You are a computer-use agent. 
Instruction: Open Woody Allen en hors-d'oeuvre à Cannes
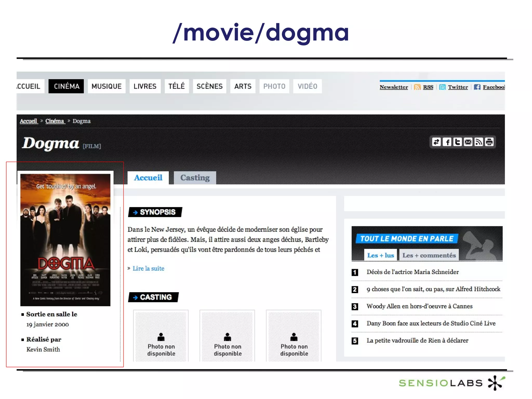click(x=420, y=306)
